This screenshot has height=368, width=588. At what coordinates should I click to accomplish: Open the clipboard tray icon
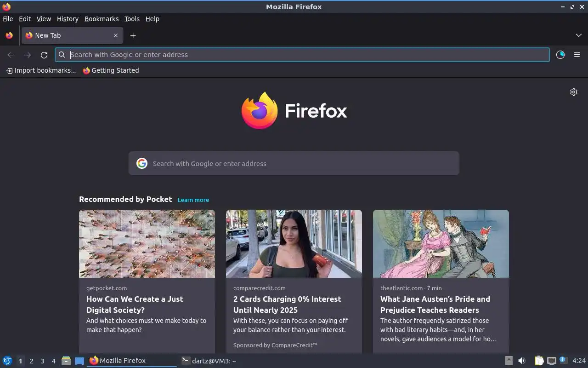(539, 361)
